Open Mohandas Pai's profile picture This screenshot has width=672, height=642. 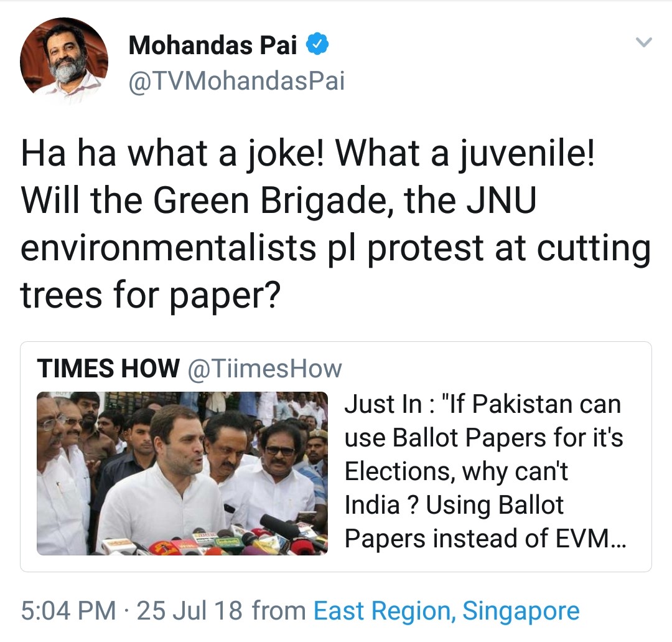(x=64, y=61)
